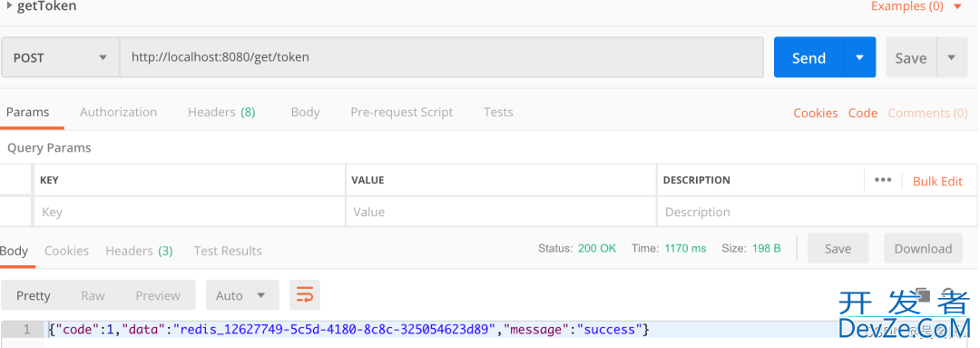Open the Test Results tab

click(228, 251)
